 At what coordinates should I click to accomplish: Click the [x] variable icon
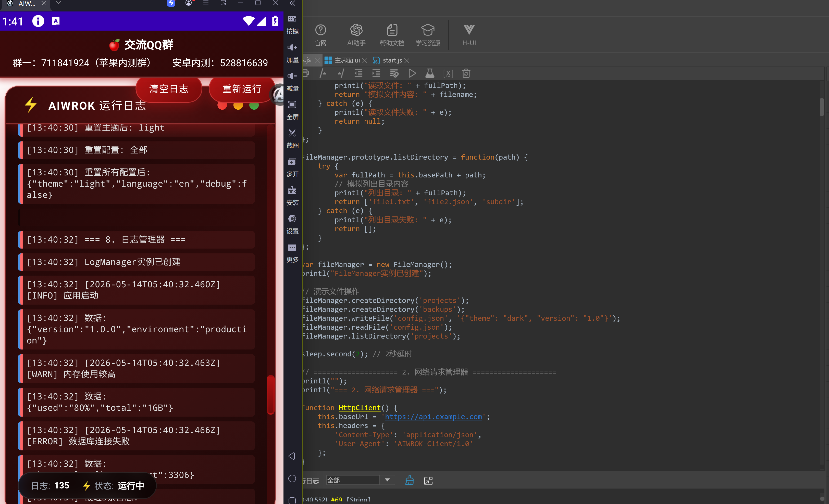click(448, 73)
